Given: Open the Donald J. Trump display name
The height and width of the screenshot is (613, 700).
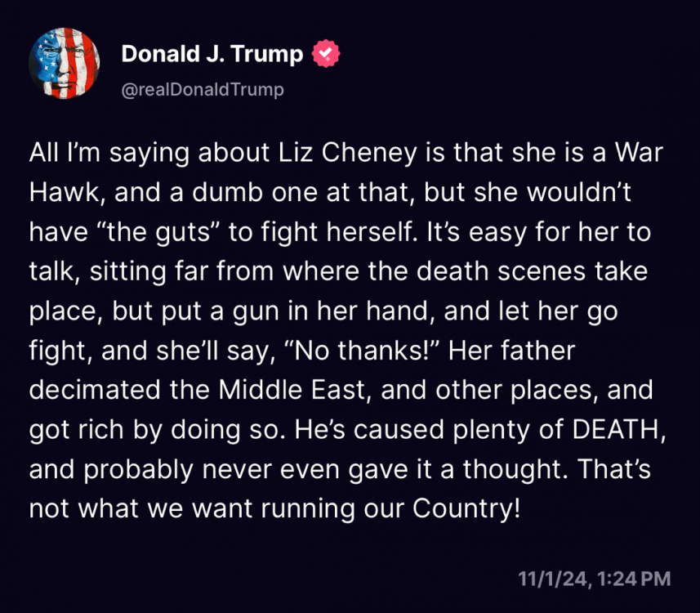Looking at the screenshot, I should pyautogui.click(x=212, y=54).
